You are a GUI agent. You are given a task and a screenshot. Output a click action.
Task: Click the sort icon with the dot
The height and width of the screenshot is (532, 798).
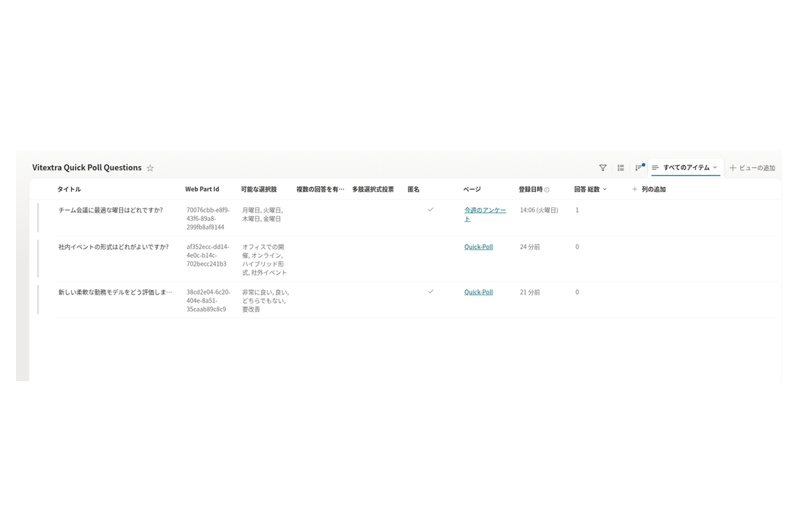click(639, 168)
